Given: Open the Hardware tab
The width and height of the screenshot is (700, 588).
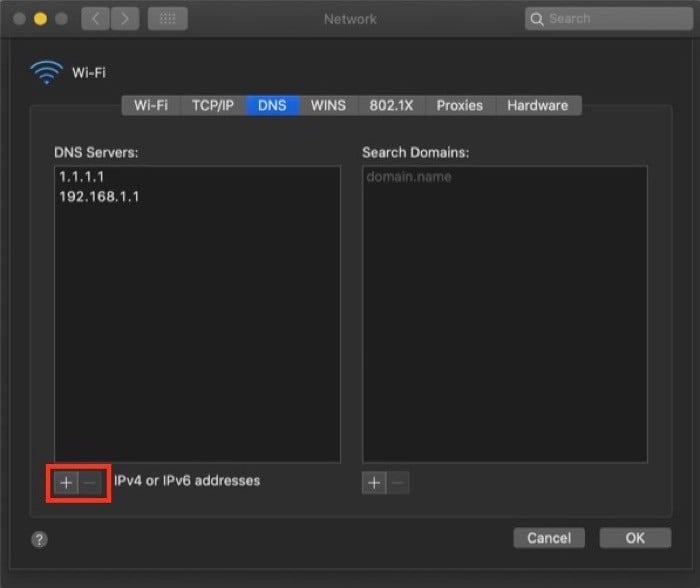Looking at the screenshot, I should 538,105.
